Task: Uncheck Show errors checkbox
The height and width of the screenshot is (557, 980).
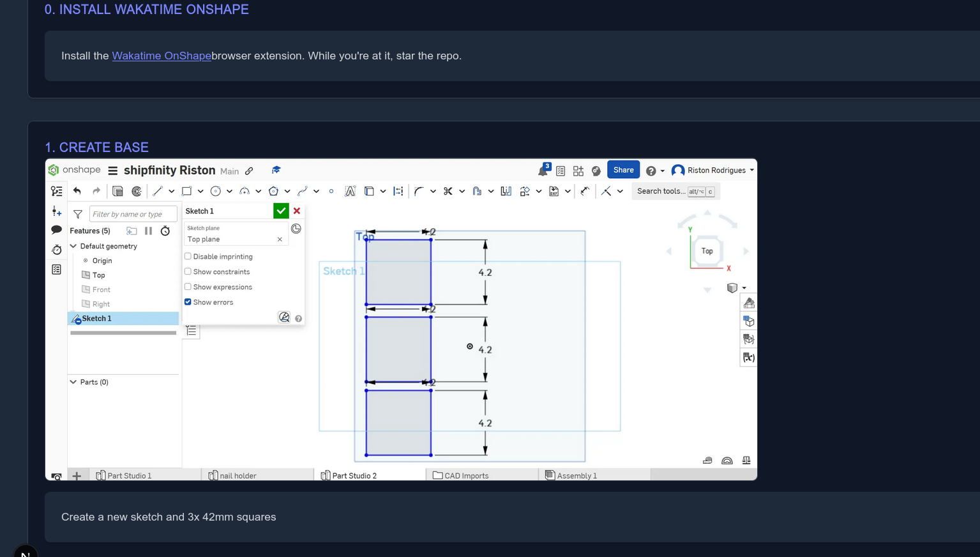Action: (188, 302)
